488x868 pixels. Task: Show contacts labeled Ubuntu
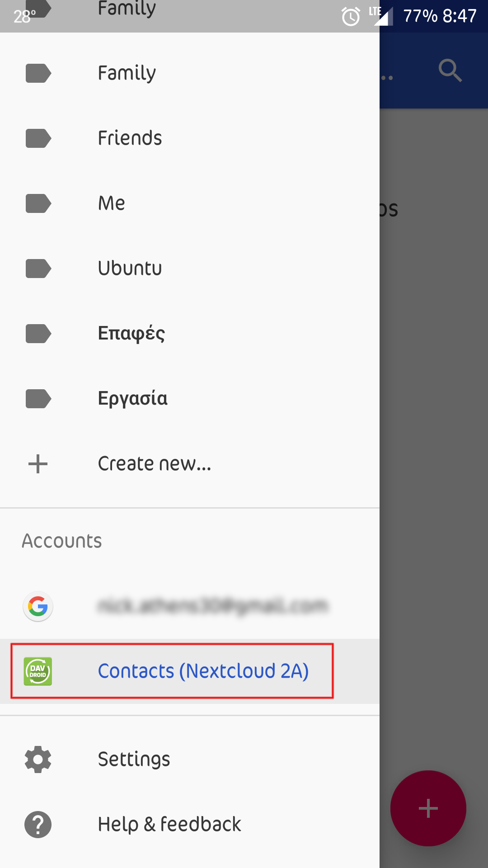(130, 269)
